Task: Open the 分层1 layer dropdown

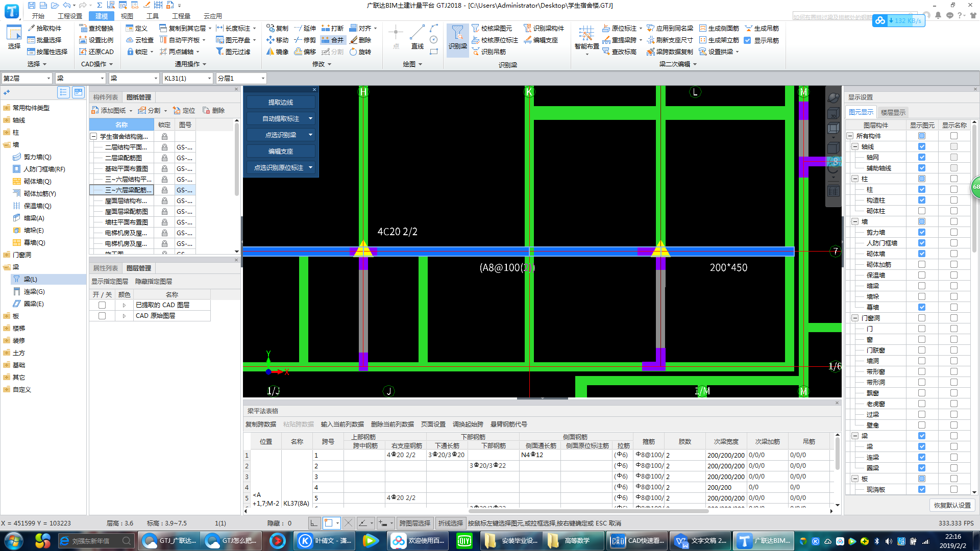Action: [241, 78]
